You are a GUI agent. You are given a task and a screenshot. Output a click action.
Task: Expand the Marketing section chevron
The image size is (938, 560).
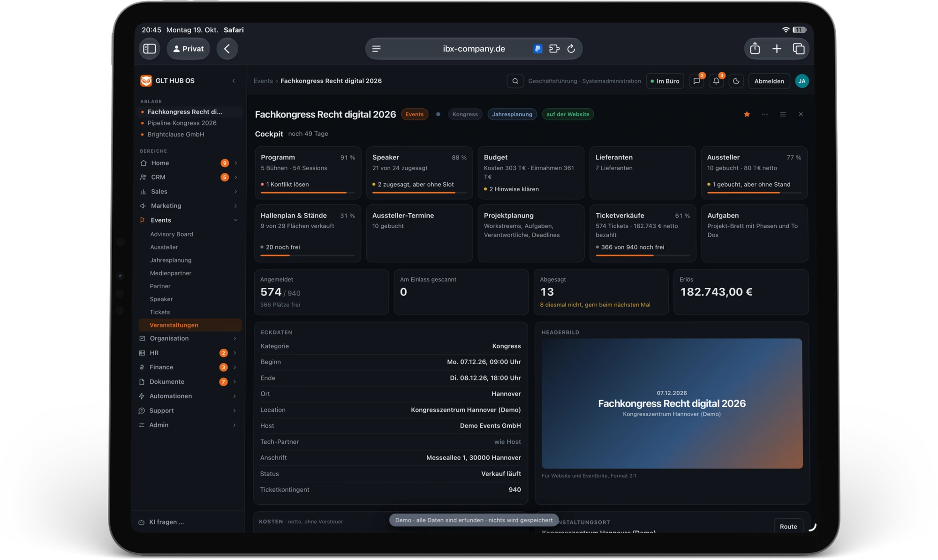[235, 206]
